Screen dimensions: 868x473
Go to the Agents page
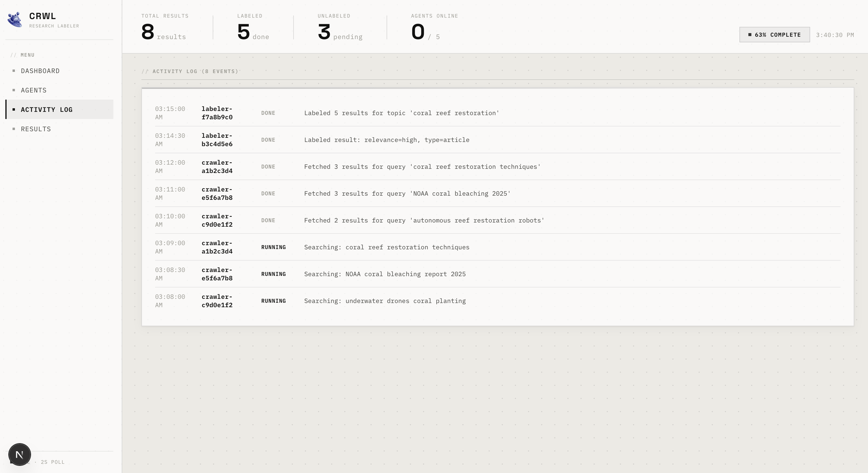pos(34,90)
